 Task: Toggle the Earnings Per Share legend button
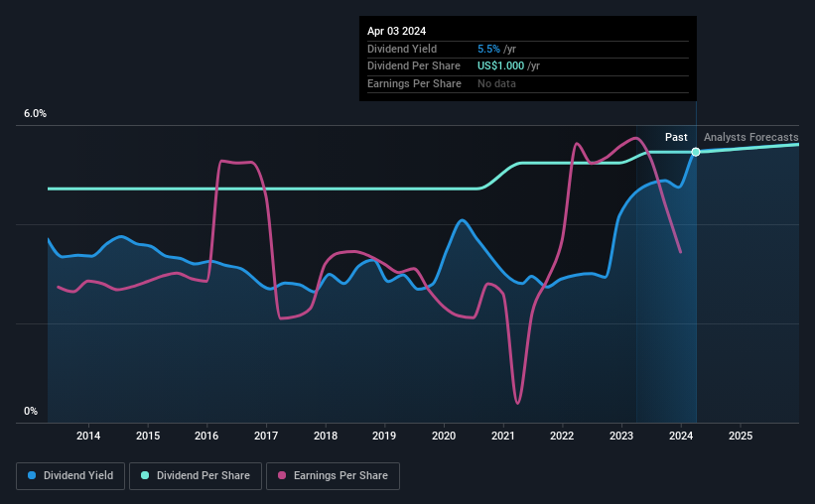click(333, 476)
